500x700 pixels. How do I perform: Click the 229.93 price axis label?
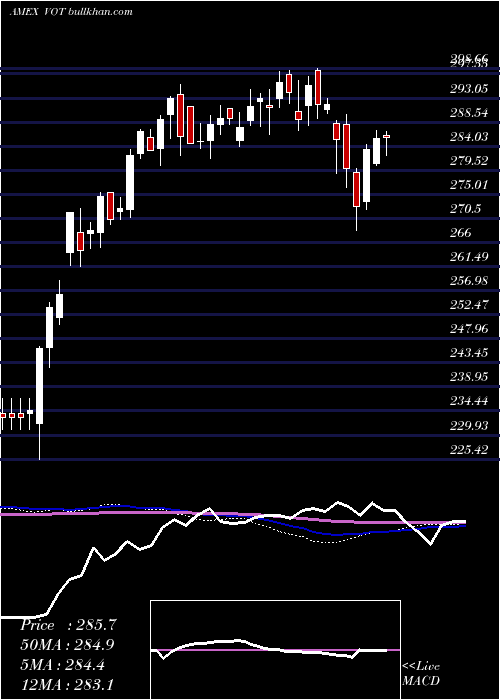[x=469, y=426]
